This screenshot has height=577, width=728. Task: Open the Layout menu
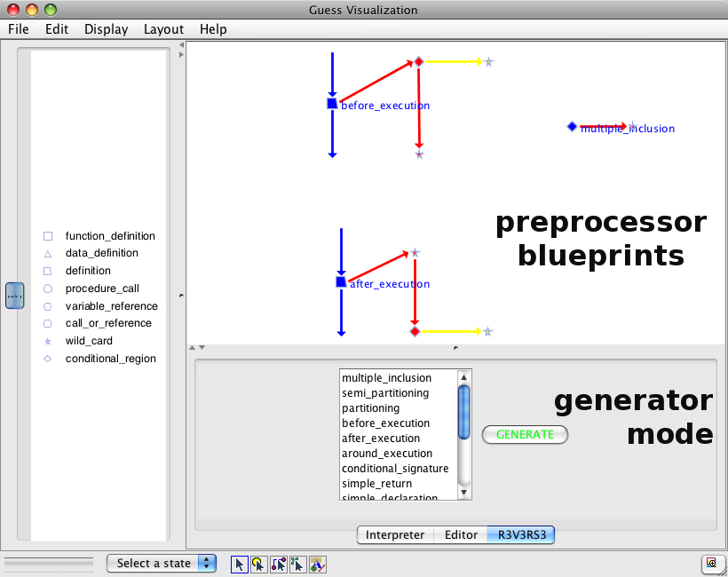163,29
